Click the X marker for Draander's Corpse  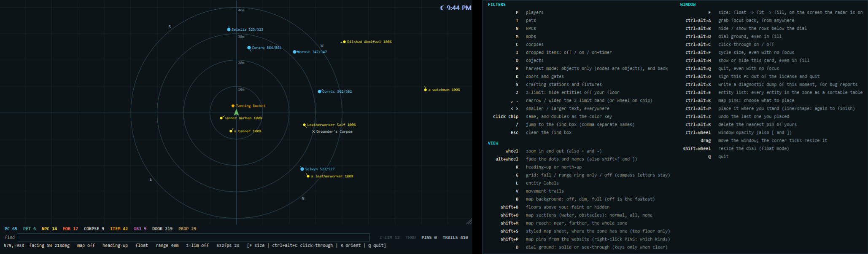click(313, 131)
